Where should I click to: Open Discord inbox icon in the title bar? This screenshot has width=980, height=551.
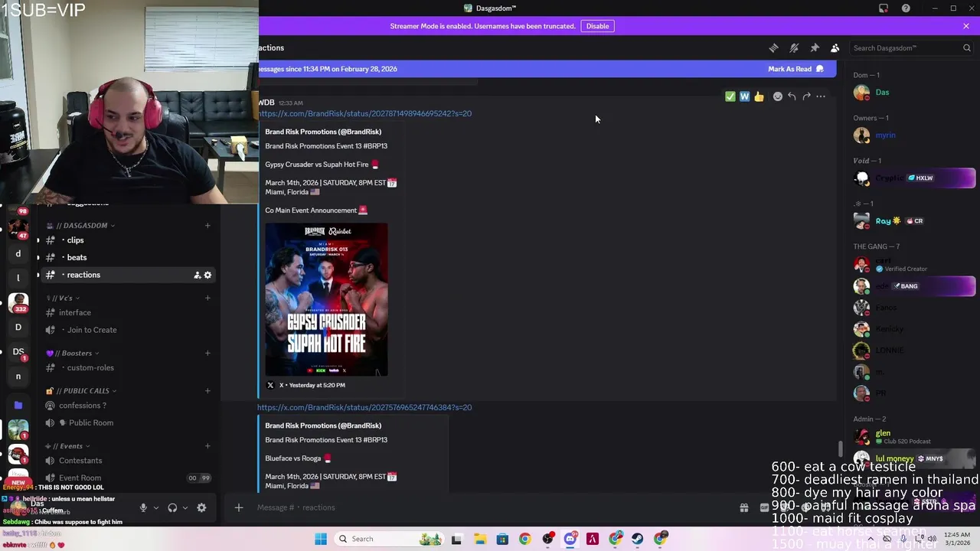click(884, 8)
